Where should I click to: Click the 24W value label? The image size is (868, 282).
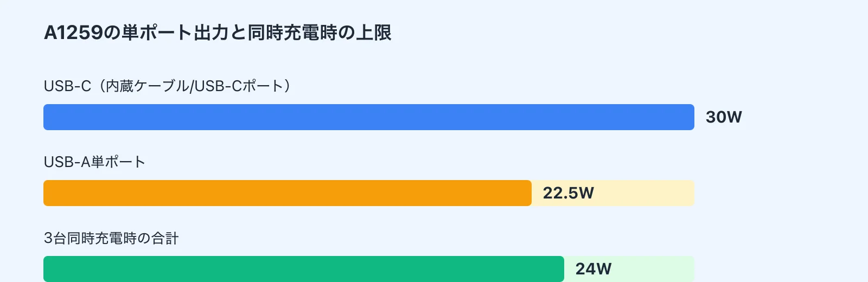click(x=593, y=269)
